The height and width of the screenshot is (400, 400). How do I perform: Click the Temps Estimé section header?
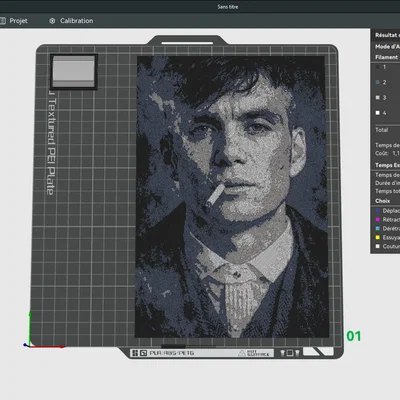click(x=387, y=165)
